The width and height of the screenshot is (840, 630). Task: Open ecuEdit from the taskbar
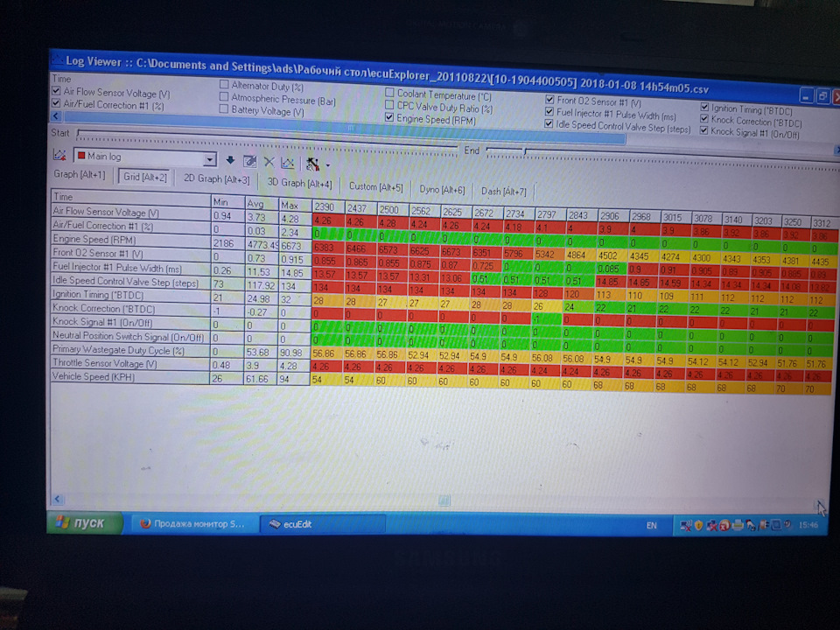tap(323, 524)
